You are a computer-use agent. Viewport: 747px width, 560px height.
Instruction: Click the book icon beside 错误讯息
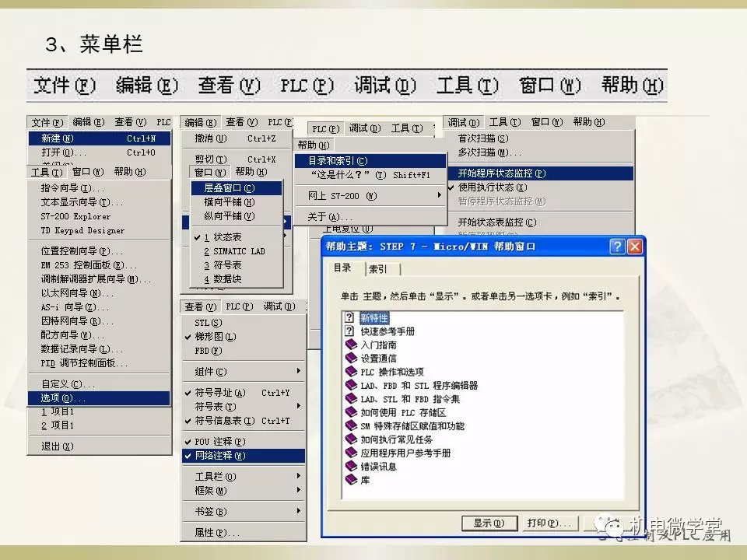350,466
